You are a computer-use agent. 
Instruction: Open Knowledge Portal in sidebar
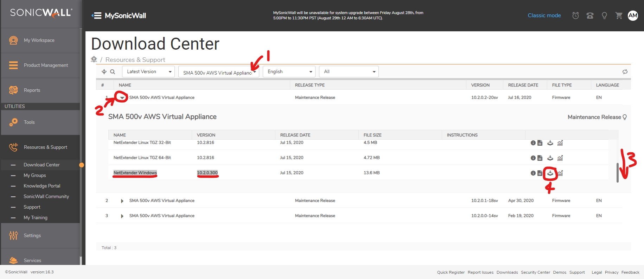[42, 186]
